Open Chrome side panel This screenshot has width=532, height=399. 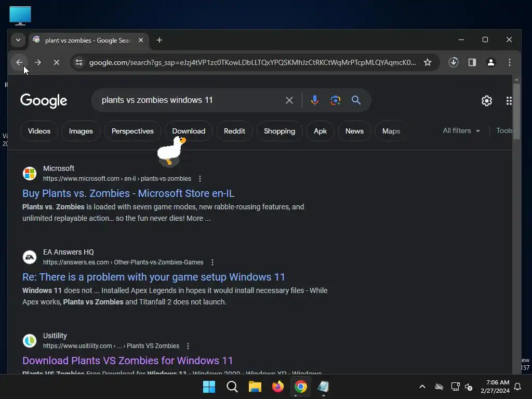pos(472,62)
